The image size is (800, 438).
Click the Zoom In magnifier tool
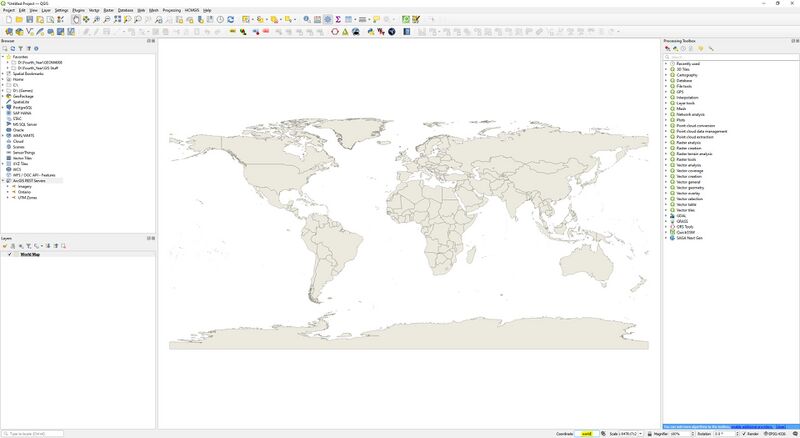tap(96, 19)
